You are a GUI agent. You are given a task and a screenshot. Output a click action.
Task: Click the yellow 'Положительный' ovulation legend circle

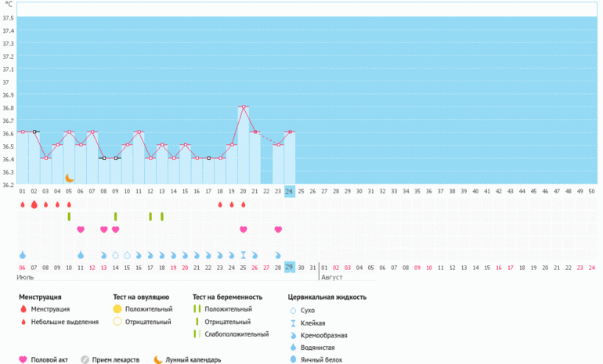[x=117, y=309]
